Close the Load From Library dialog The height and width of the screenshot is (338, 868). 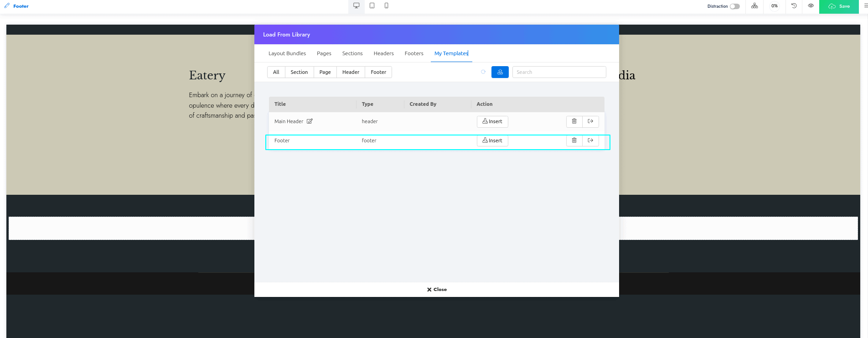pos(437,290)
